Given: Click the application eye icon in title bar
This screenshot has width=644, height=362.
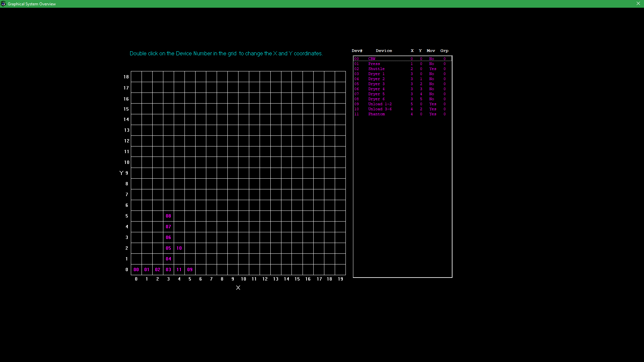Looking at the screenshot, I should pyautogui.click(x=3, y=4).
